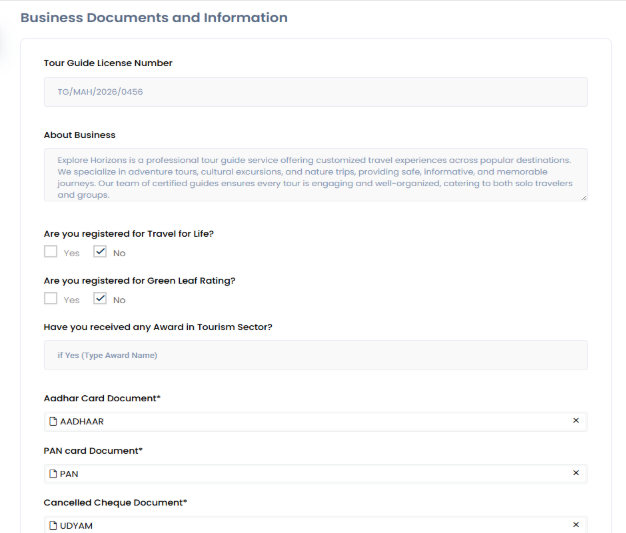
Task: Click the PAN document file icon
Action: 53,474
